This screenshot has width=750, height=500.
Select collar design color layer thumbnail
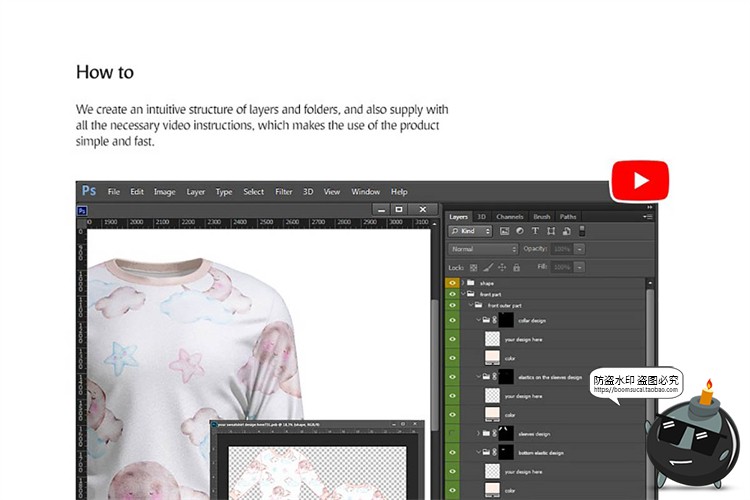492,358
